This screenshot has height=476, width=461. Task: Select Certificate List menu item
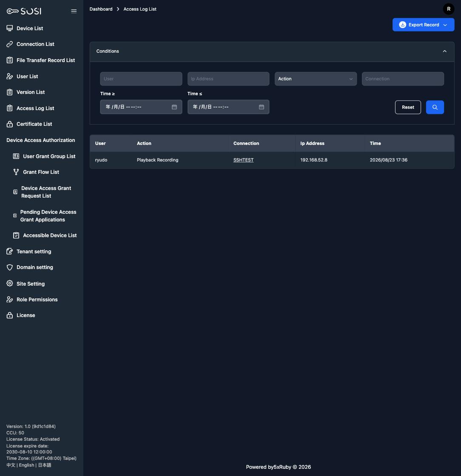coord(34,124)
